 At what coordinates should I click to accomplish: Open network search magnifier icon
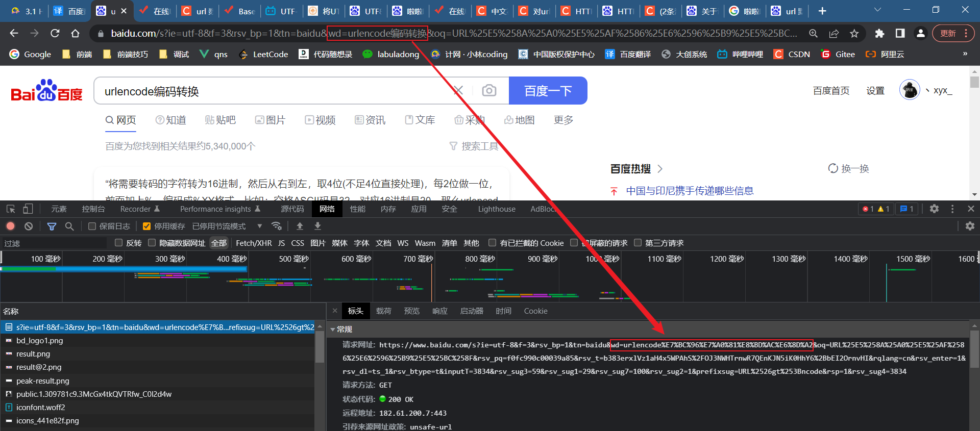[69, 226]
